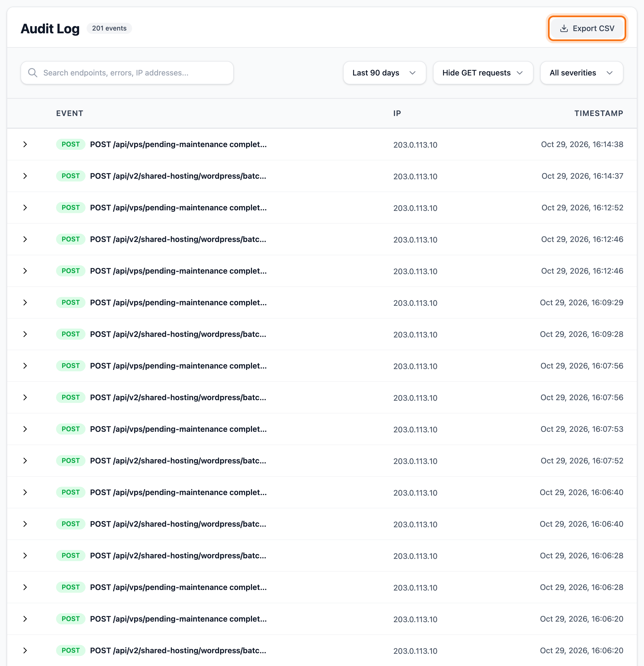Focus the search endpoints input field
The width and height of the screenshot is (644, 666).
coord(127,73)
